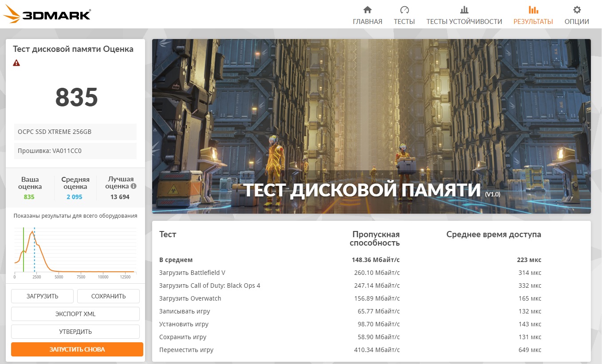Click the 156.89 Мбайт/с value
Image resolution: width=602 pixels, height=364 pixels.
click(x=377, y=298)
